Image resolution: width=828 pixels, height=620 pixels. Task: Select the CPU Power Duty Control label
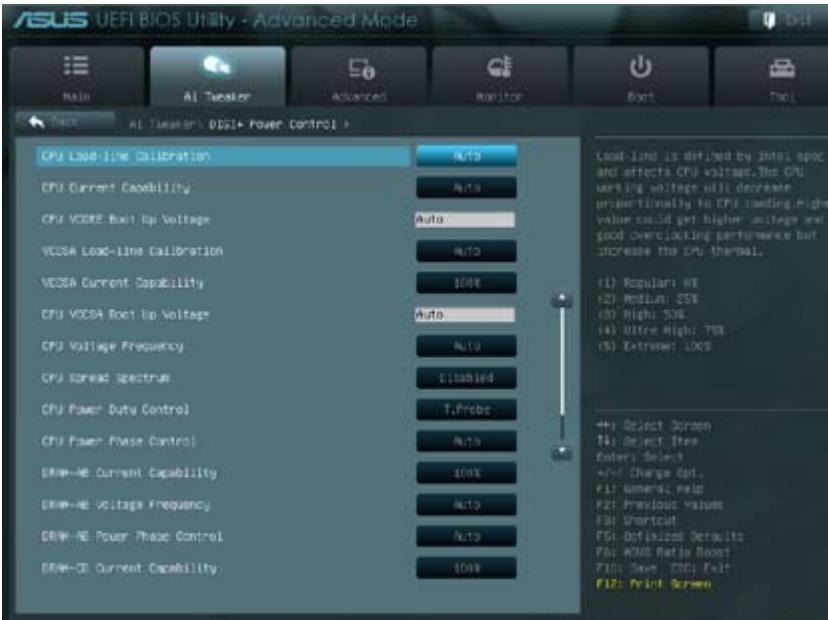pos(115,409)
